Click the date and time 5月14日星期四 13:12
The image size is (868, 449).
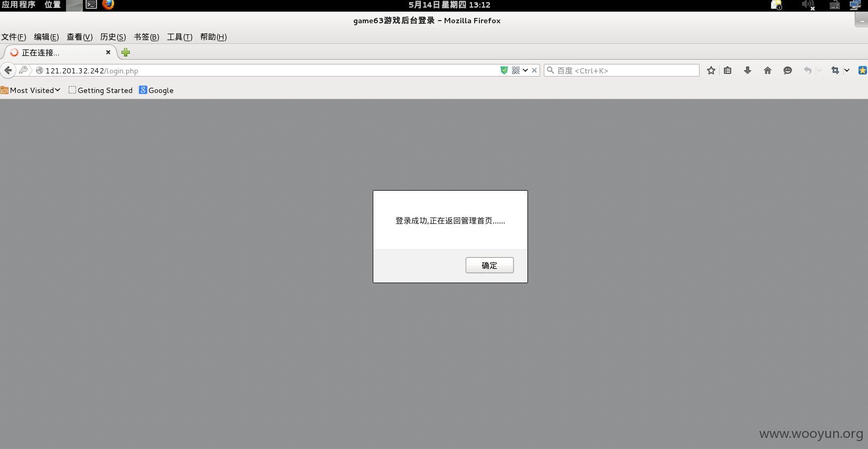coord(449,5)
